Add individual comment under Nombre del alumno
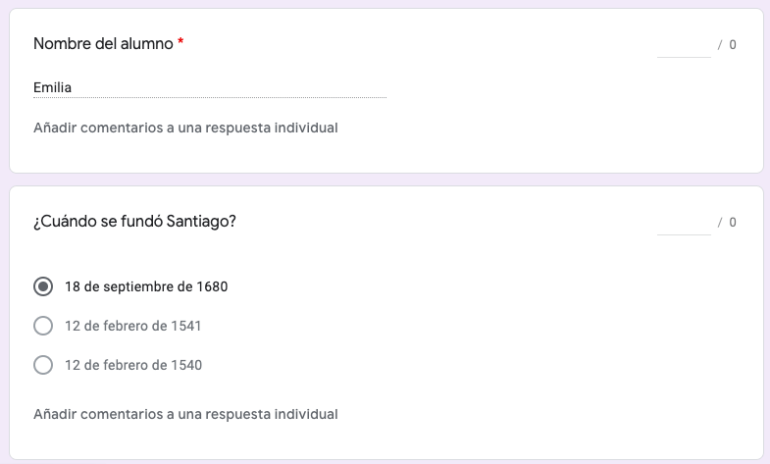Screen dimensions: 770x464 pos(185,128)
